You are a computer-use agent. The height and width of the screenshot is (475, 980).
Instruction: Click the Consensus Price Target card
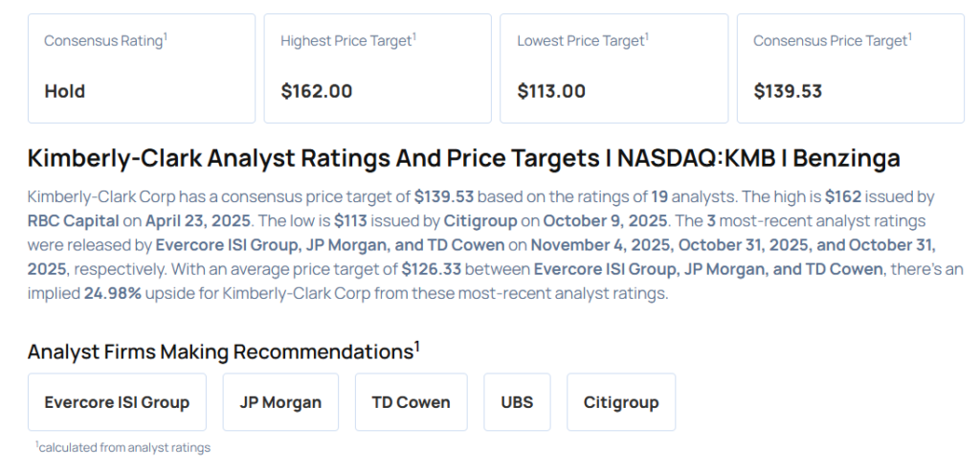point(850,68)
